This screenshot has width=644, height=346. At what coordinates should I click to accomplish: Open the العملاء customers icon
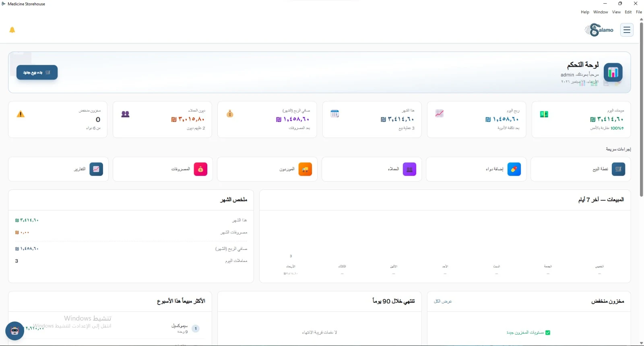[x=409, y=169]
